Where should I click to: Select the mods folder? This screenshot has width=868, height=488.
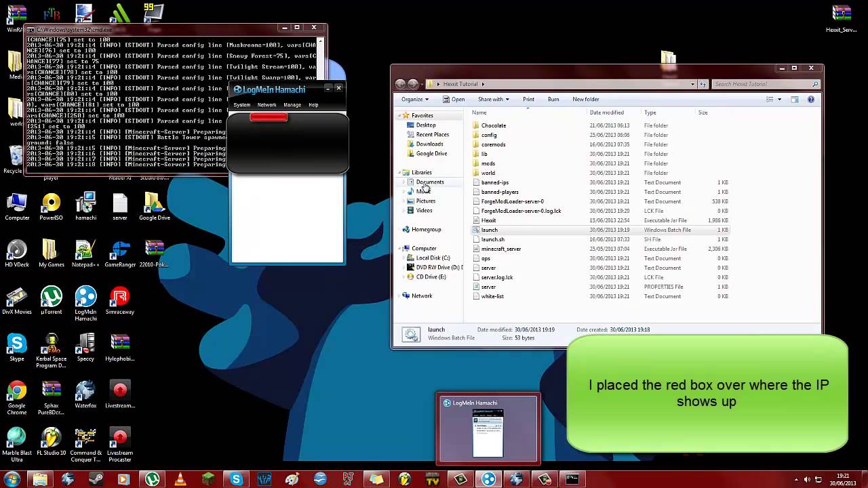(488, 163)
